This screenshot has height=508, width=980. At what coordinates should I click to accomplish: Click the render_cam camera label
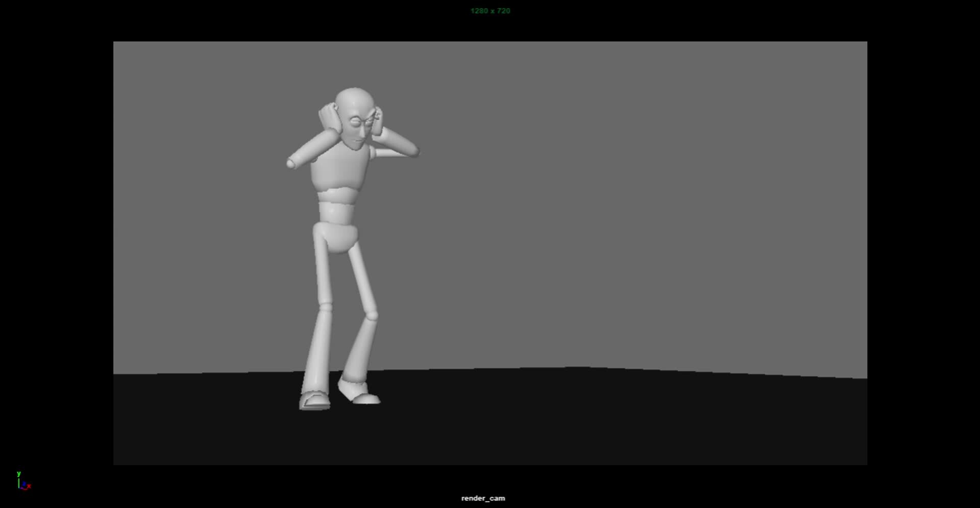482,498
